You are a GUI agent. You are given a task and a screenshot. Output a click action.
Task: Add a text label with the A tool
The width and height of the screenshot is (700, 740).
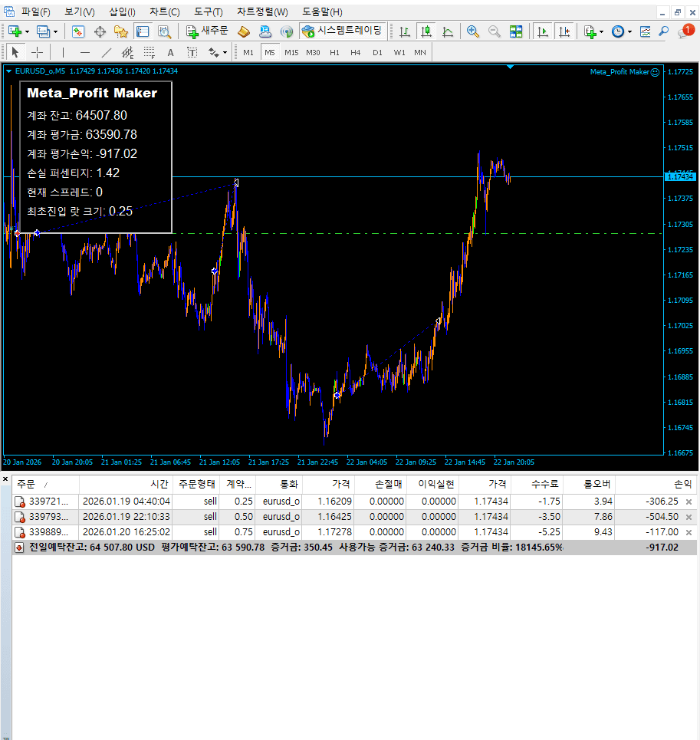(170, 52)
